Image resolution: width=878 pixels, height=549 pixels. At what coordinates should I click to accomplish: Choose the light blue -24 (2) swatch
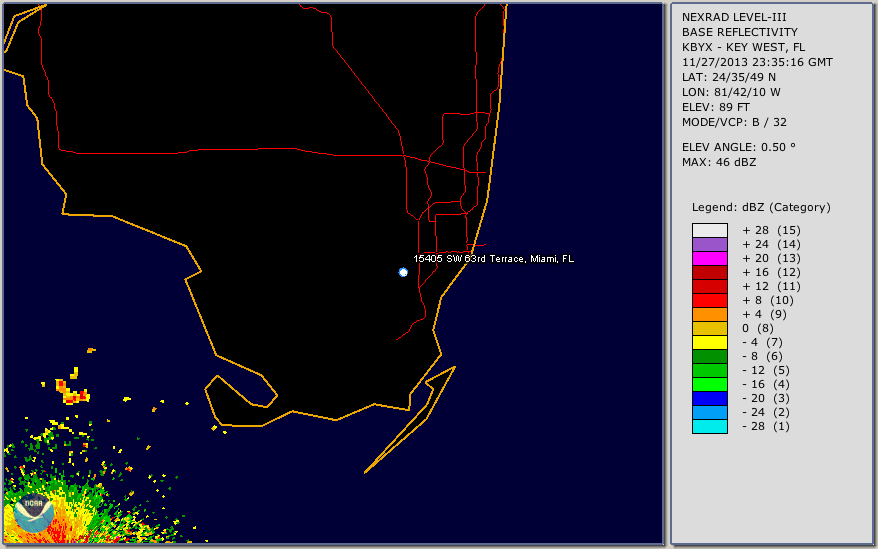tap(709, 412)
